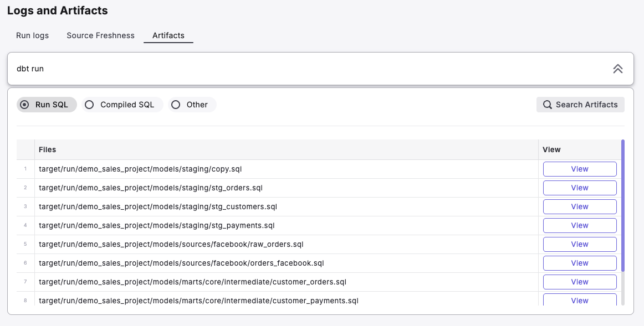The image size is (644, 326).
Task: View the orders_facebook.sql artifact
Action: coord(579,263)
